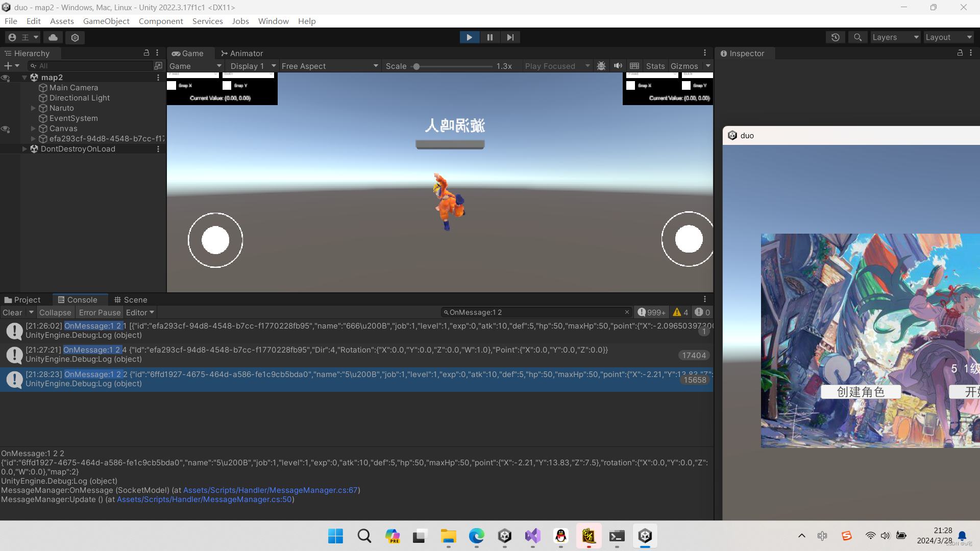Click the Pause button in toolbar
The image size is (980, 551).
[x=490, y=37]
